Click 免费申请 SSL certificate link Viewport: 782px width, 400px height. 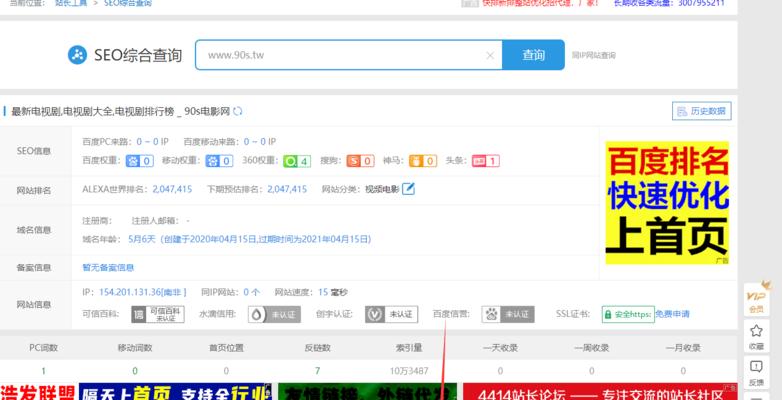point(672,314)
